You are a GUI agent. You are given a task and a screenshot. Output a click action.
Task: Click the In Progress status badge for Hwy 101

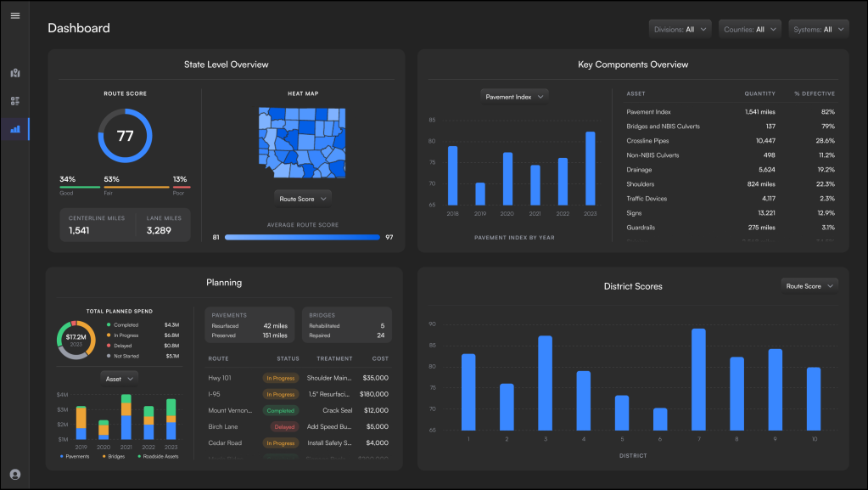280,378
